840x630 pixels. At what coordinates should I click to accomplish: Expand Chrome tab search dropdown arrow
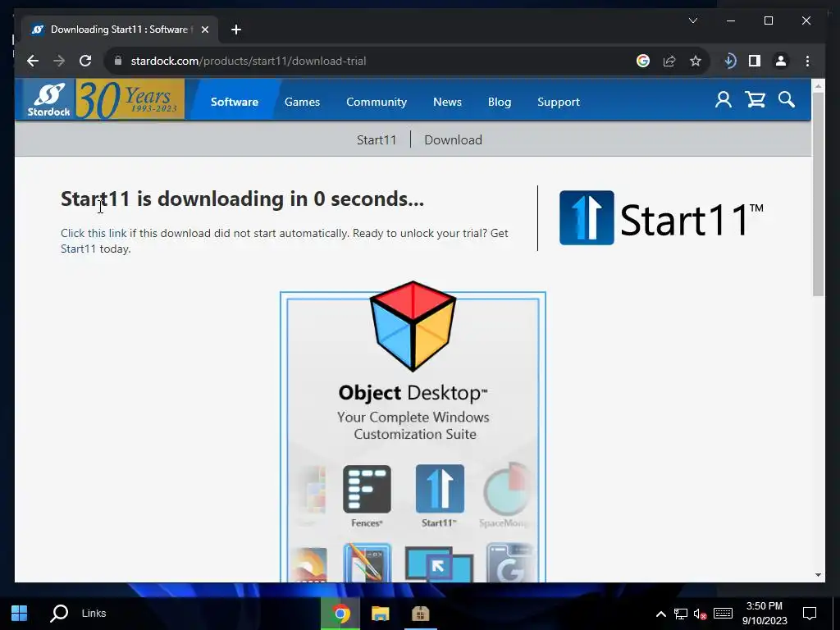pyautogui.click(x=692, y=21)
